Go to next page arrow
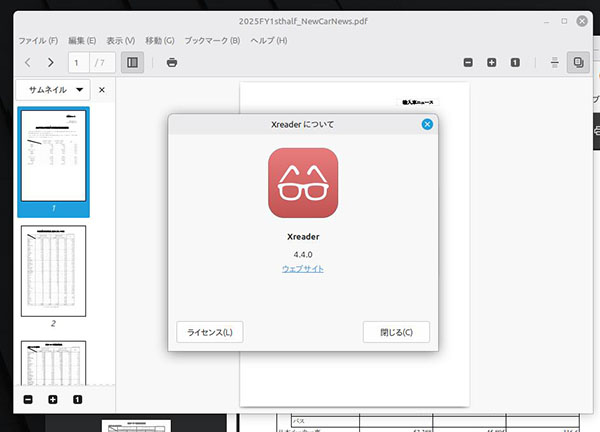The image size is (600, 432). coord(50,63)
